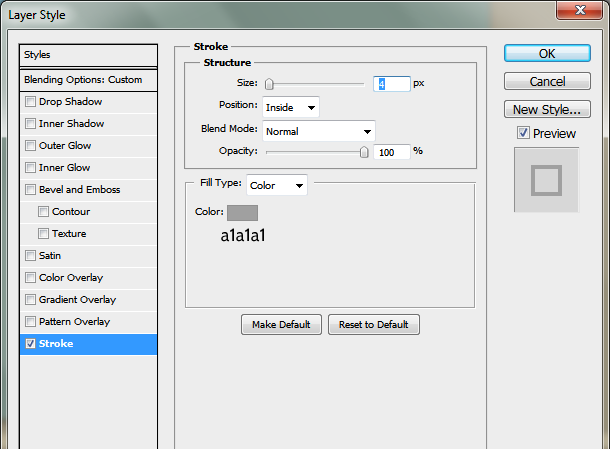Open the stroke Position dropdown

[291, 107]
